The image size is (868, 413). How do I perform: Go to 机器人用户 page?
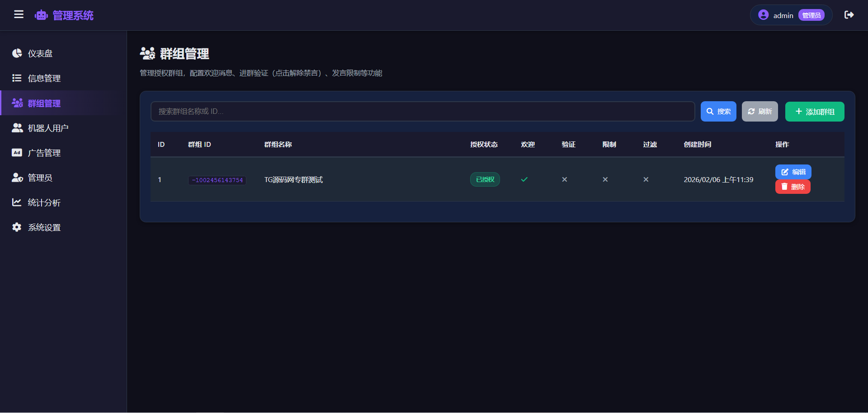click(48, 128)
